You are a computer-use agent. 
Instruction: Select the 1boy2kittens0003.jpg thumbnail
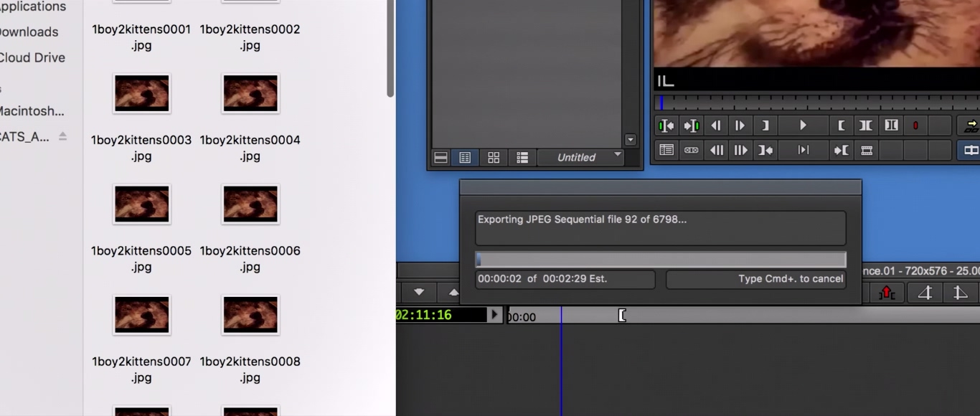click(x=141, y=93)
